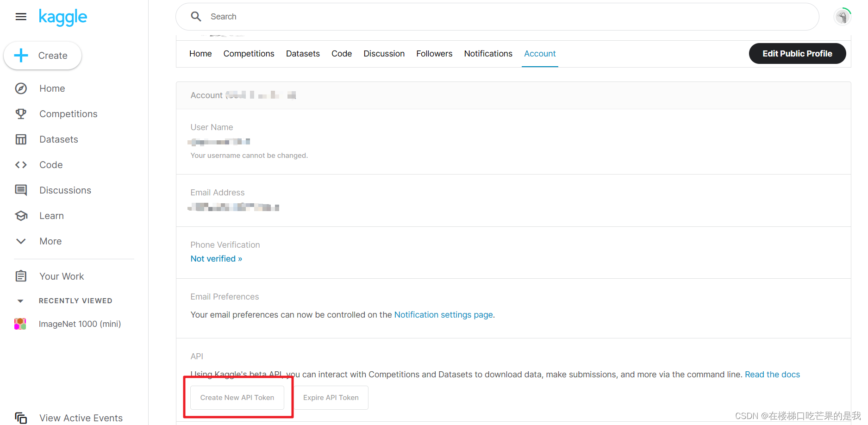Image resolution: width=868 pixels, height=425 pixels.
Task: Switch to the Discussion profile tab
Action: 384,54
